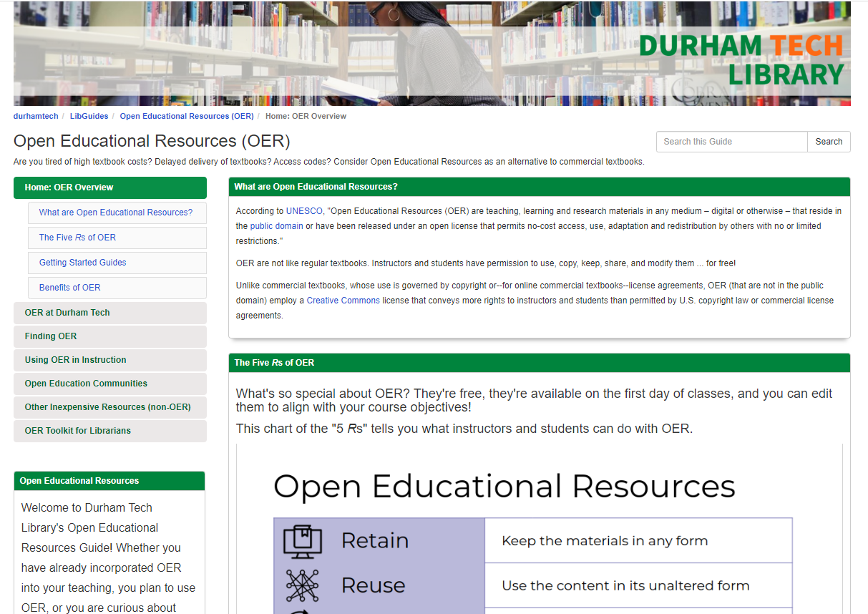868x614 pixels.
Task: Go to Open Educational Resources (OER) breadcrumb
Action: tap(187, 116)
